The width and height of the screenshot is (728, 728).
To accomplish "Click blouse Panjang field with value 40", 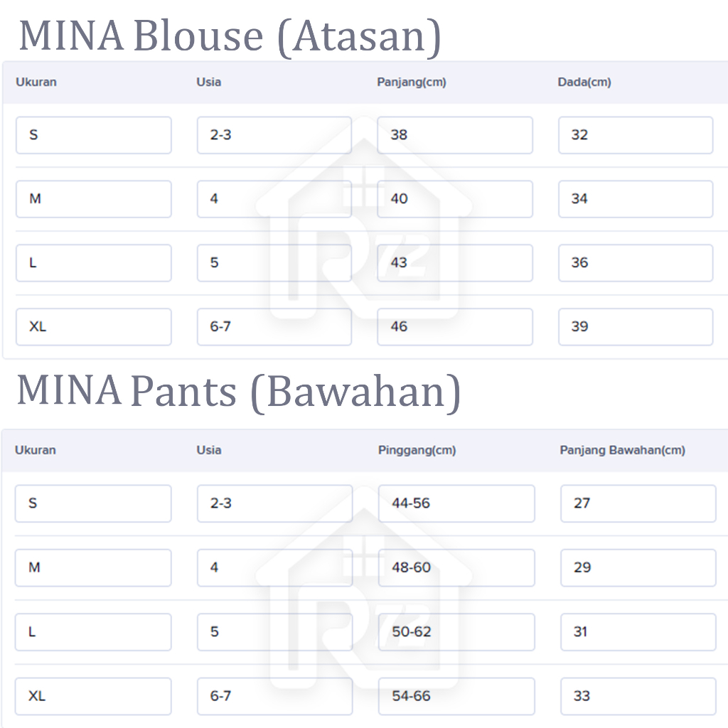I will (x=454, y=199).
